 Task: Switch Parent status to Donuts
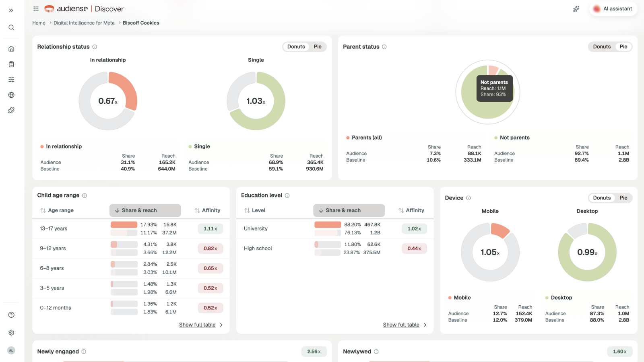click(602, 47)
